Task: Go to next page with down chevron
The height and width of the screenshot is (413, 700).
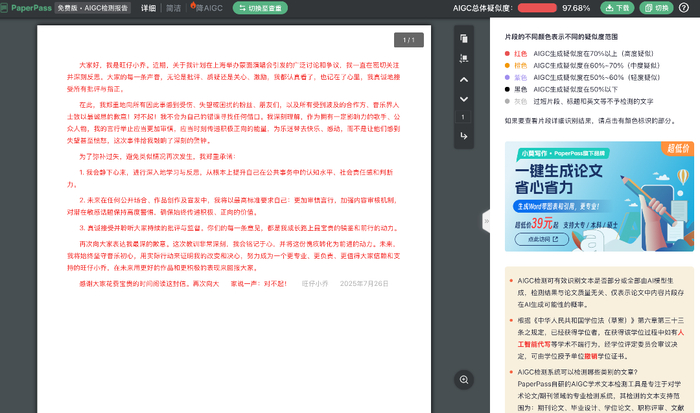Action: pyautogui.click(x=464, y=99)
